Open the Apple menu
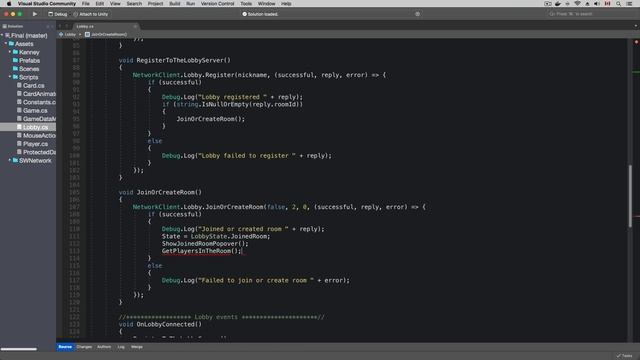The height and width of the screenshot is (360, 640). tap(9, 4)
